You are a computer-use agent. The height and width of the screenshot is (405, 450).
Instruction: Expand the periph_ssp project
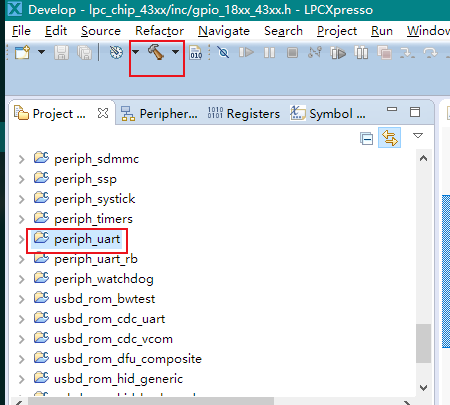(x=22, y=179)
